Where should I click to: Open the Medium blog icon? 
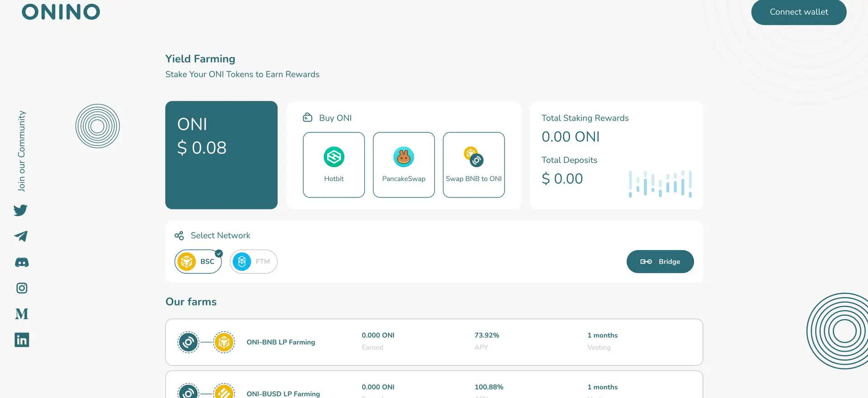22,314
